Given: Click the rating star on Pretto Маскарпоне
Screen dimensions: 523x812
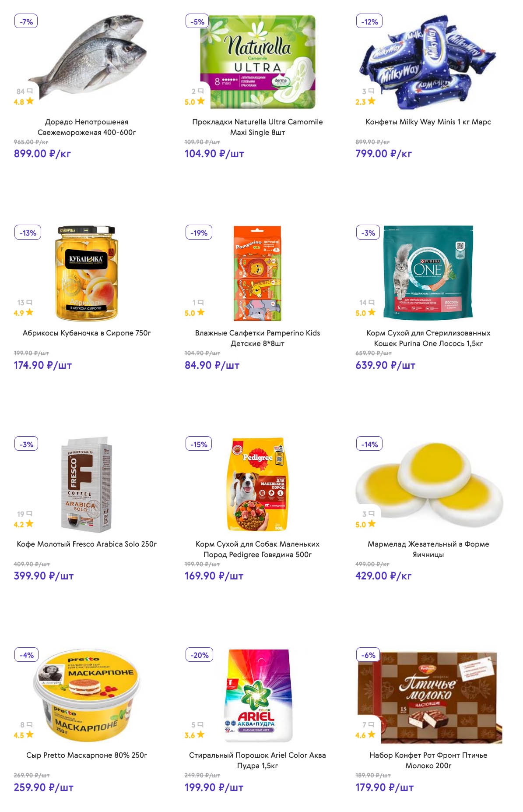Looking at the screenshot, I should coord(29,734).
